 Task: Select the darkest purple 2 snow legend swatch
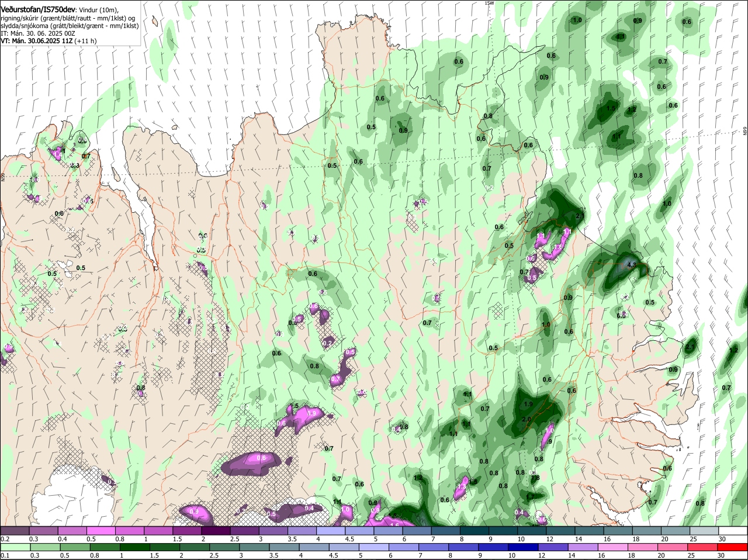(216, 530)
